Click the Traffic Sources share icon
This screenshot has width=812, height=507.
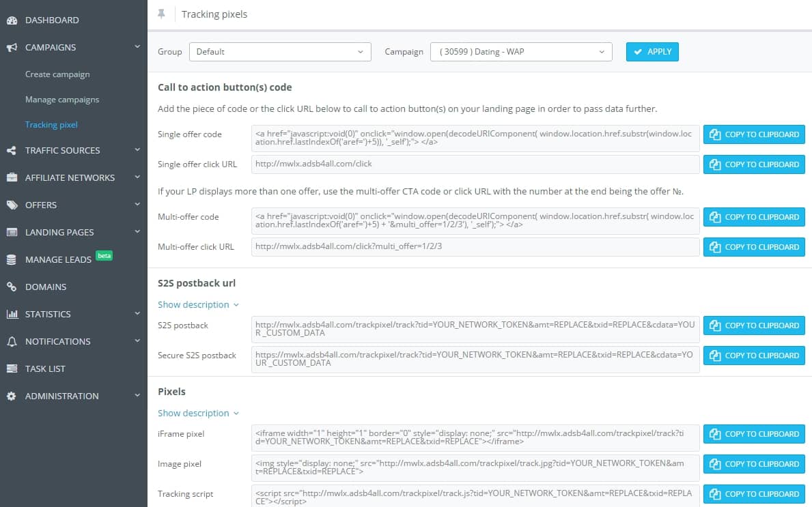[x=12, y=151]
